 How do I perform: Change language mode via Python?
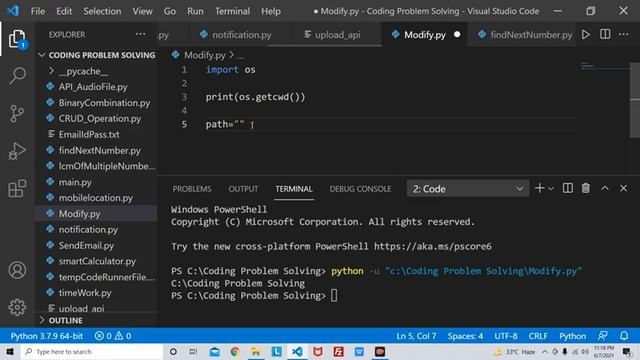point(572,336)
